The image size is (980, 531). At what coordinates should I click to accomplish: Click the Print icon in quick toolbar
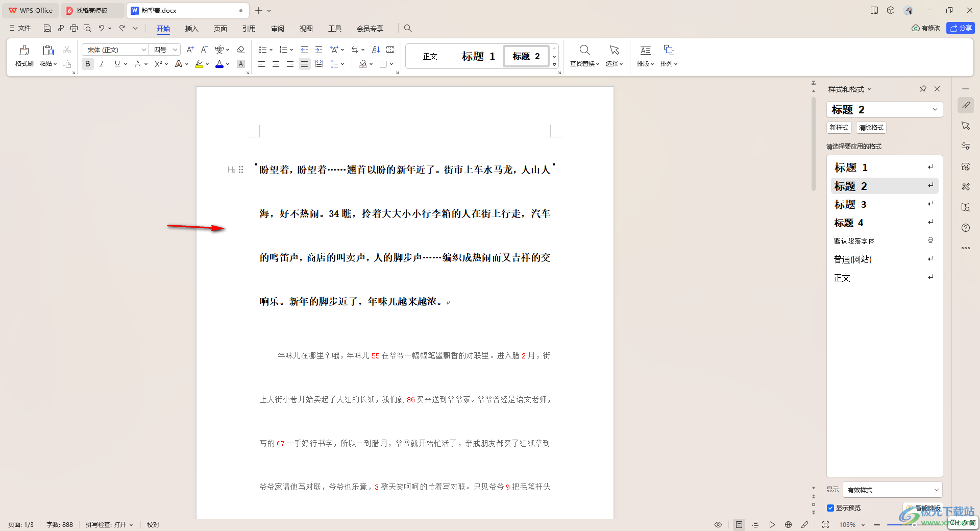74,28
